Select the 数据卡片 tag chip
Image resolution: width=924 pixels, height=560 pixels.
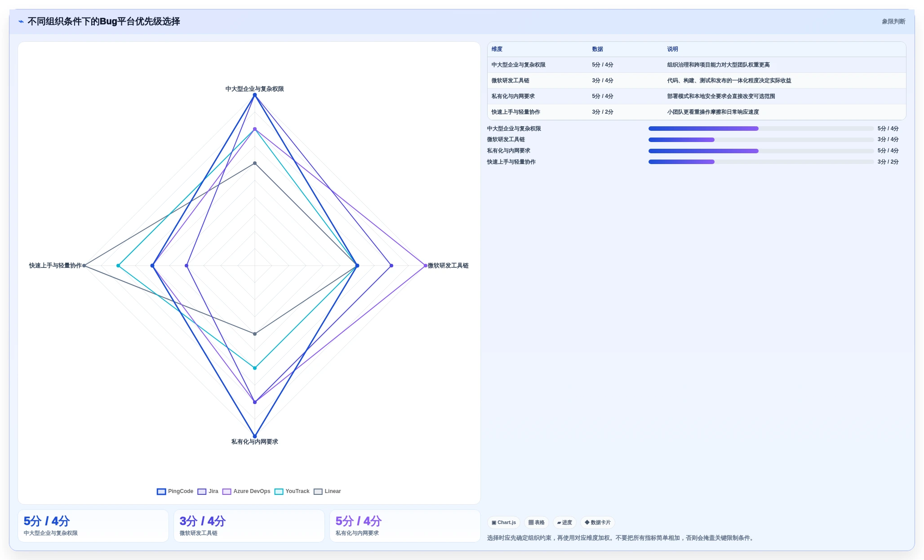598,522
